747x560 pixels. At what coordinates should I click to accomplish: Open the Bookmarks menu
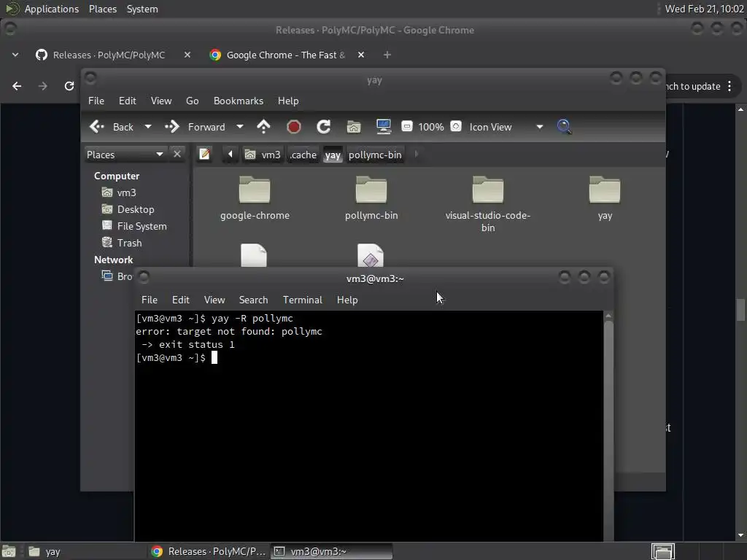(239, 101)
